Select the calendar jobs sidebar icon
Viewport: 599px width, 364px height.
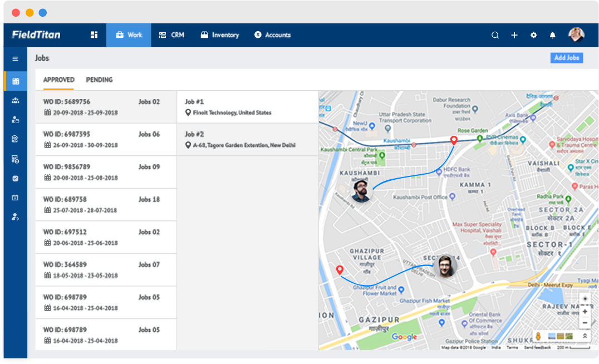click(15, 81)
